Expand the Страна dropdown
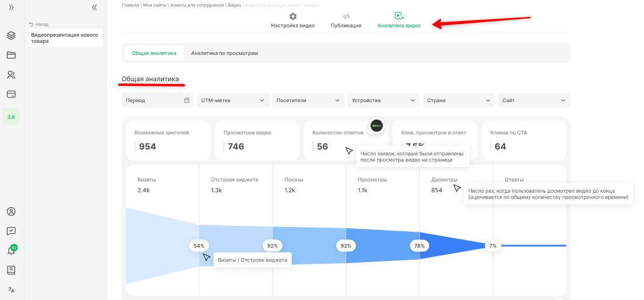The width and height of the screenshot is (644, 300). (459, 100)
